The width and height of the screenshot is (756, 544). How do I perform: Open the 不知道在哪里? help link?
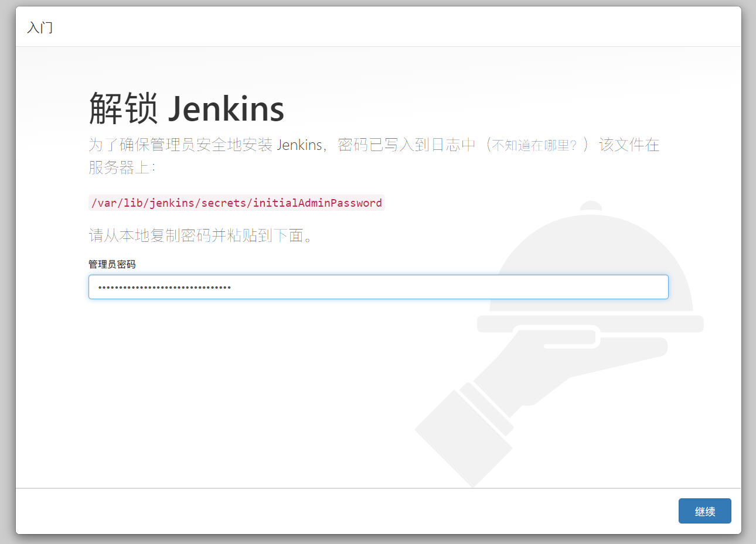point(534,145)
